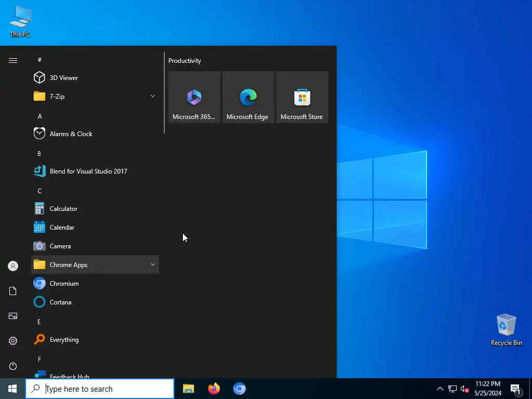
Task: Click the F letter header
Action: [39, 359]
